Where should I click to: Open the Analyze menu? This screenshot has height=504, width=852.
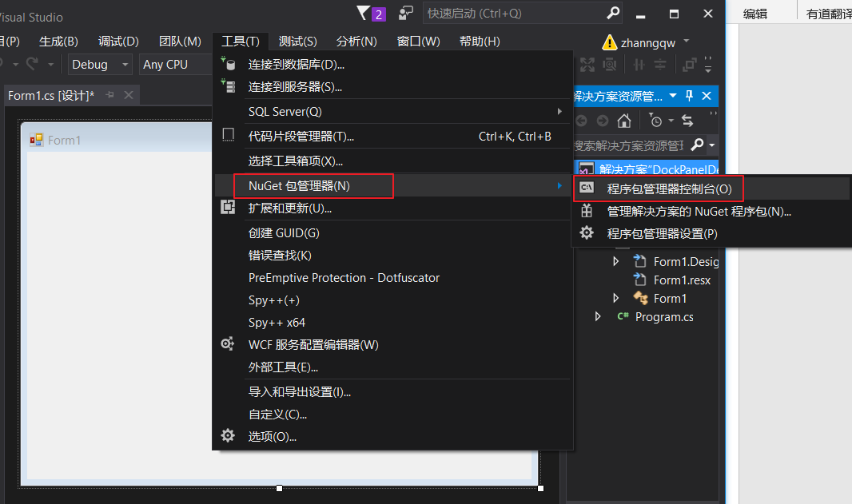pos(356,42)
